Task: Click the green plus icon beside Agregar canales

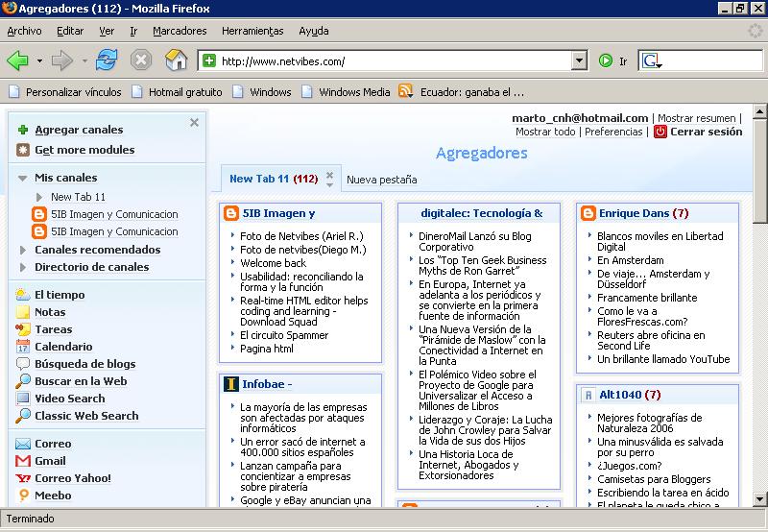Action: pyautogui.click(x=22, y=130)
